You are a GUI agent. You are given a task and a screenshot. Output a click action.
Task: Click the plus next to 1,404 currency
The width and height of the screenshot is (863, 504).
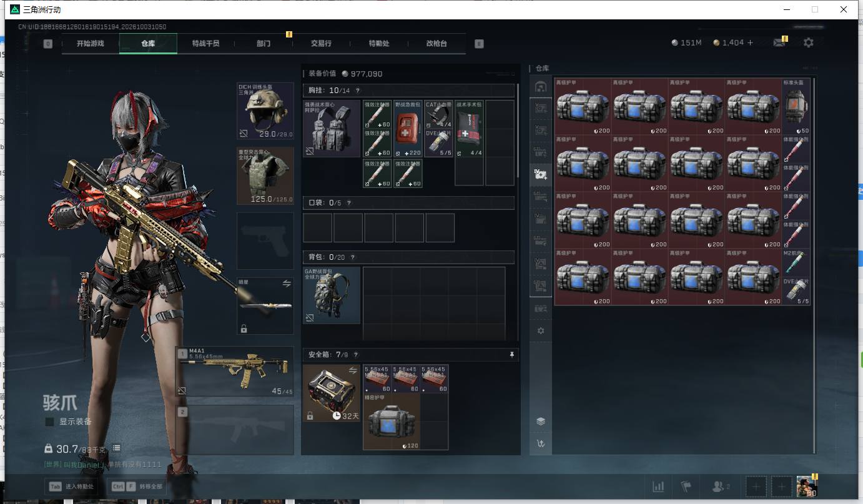point(751,42)
